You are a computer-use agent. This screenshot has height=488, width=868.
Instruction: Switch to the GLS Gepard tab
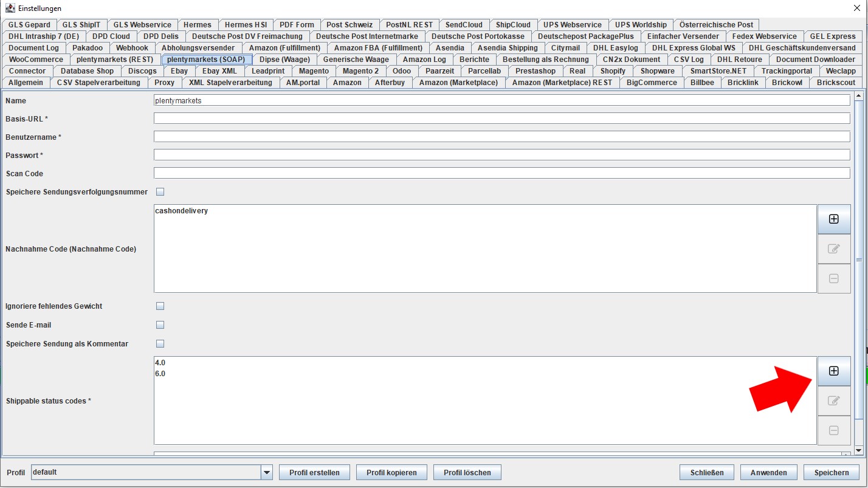click(x=29, y=25)
